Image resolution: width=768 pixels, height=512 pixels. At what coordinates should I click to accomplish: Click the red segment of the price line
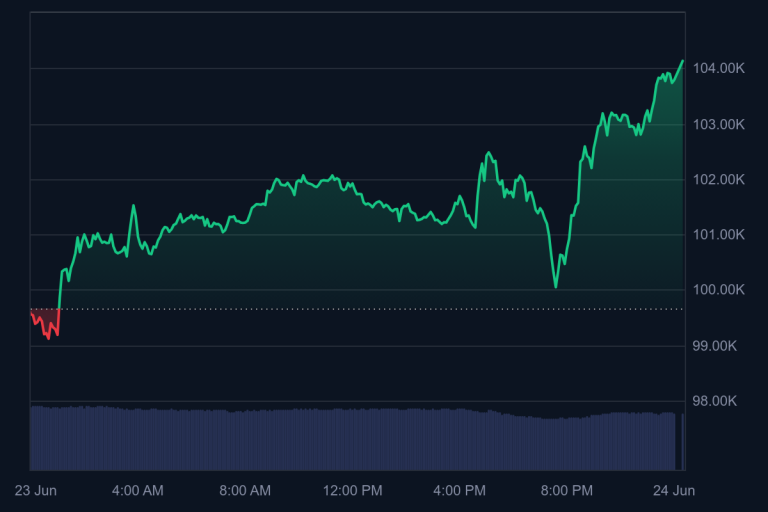(x=46, y=326)
